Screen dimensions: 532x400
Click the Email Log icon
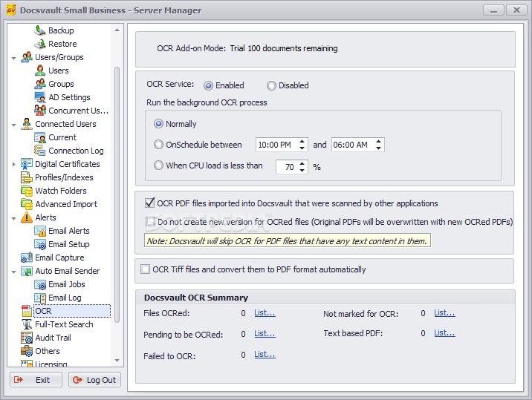pos(40,298)
